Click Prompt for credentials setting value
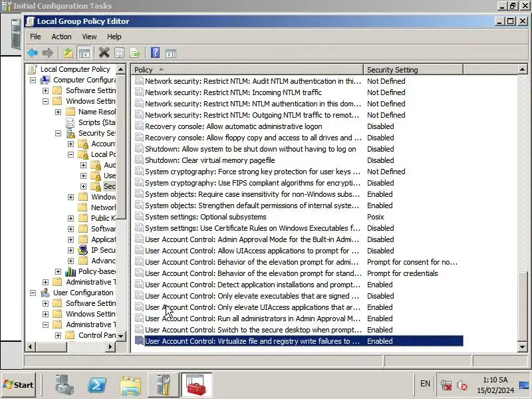 [x=402, y=273]
